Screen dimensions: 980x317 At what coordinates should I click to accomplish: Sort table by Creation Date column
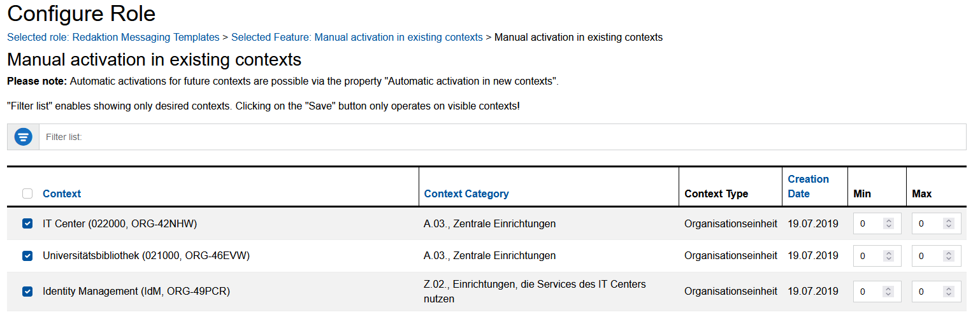coord(808,186)
